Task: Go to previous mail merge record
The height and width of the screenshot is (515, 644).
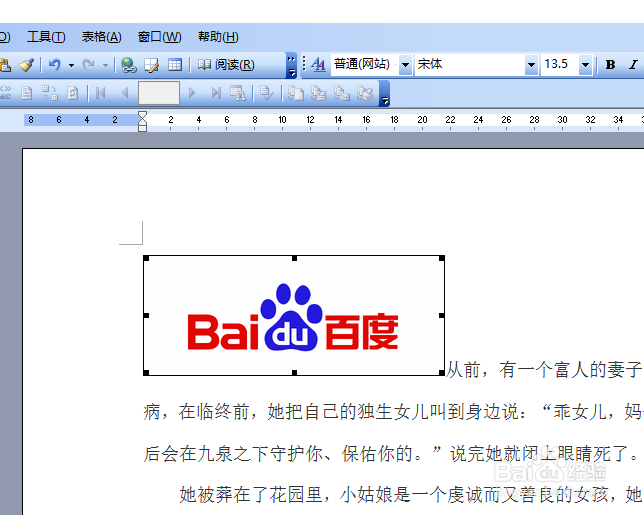Action: pyautogui.click(x=125, y=93)
